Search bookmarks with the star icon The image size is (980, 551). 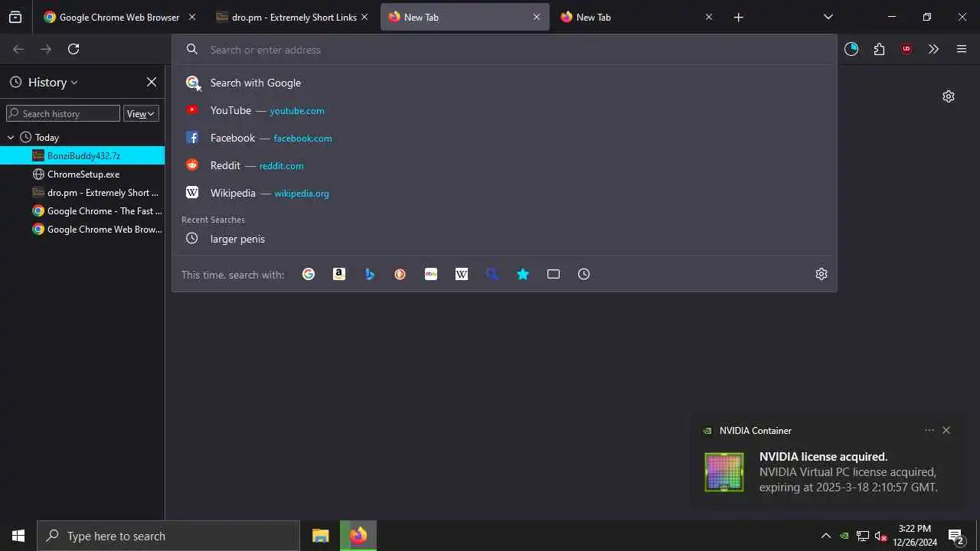tap(523, 274)
